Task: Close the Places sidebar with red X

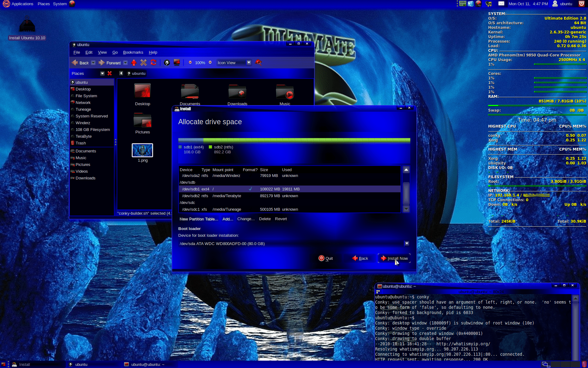Action: pos(110,73)
